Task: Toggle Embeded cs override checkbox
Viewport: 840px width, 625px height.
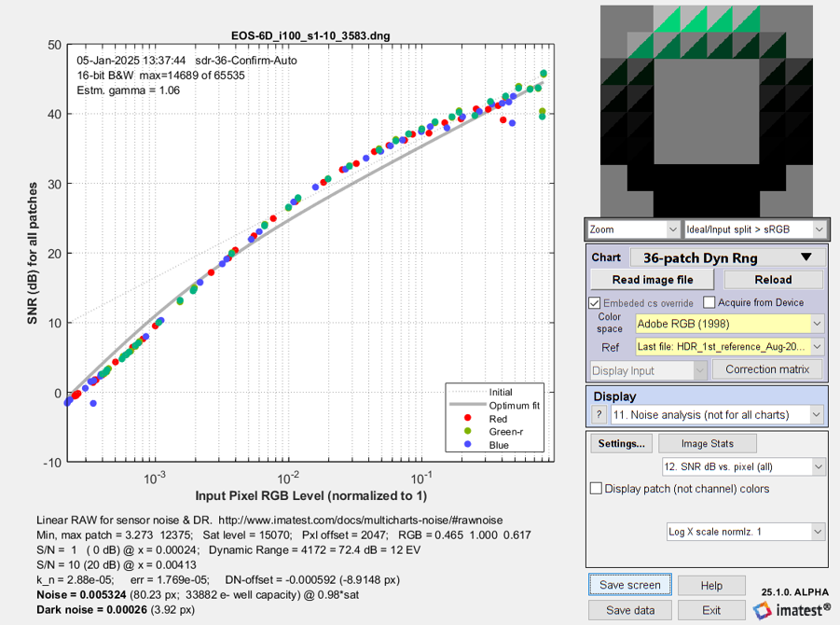Action: [x=594, y=303]
